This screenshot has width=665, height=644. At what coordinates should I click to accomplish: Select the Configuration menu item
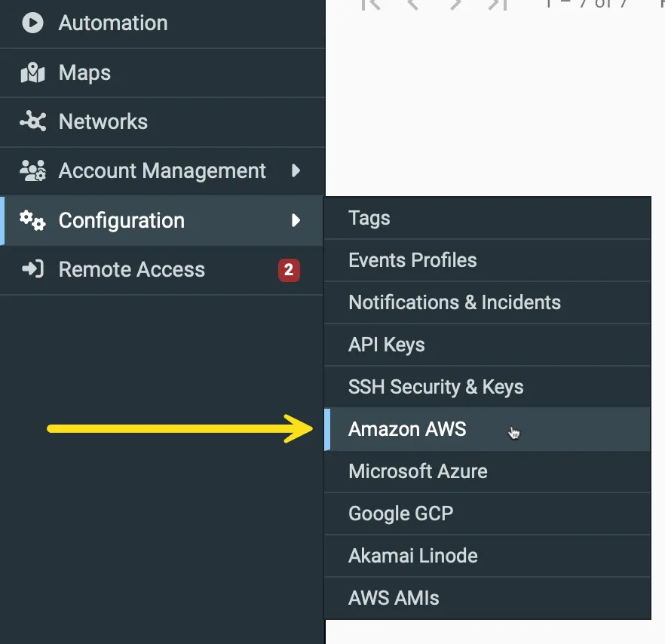[162, 220]
